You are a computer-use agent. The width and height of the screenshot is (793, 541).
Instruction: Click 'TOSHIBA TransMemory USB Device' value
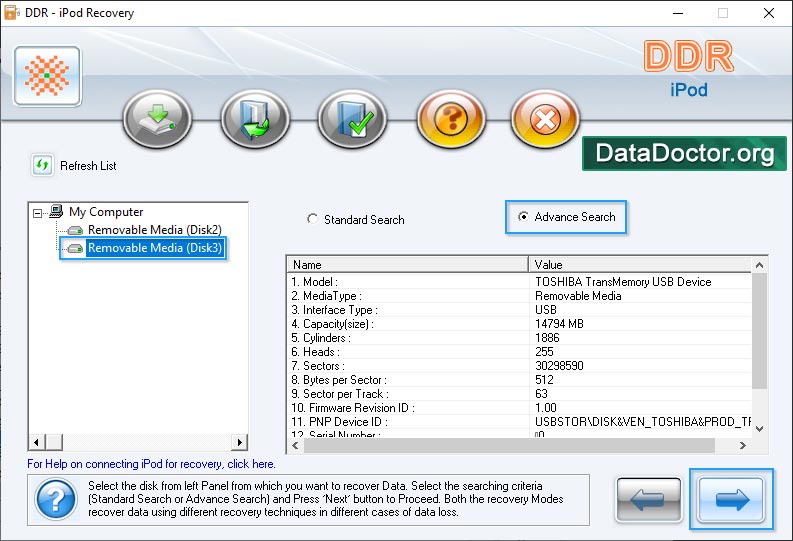click(x=623, y=282)
